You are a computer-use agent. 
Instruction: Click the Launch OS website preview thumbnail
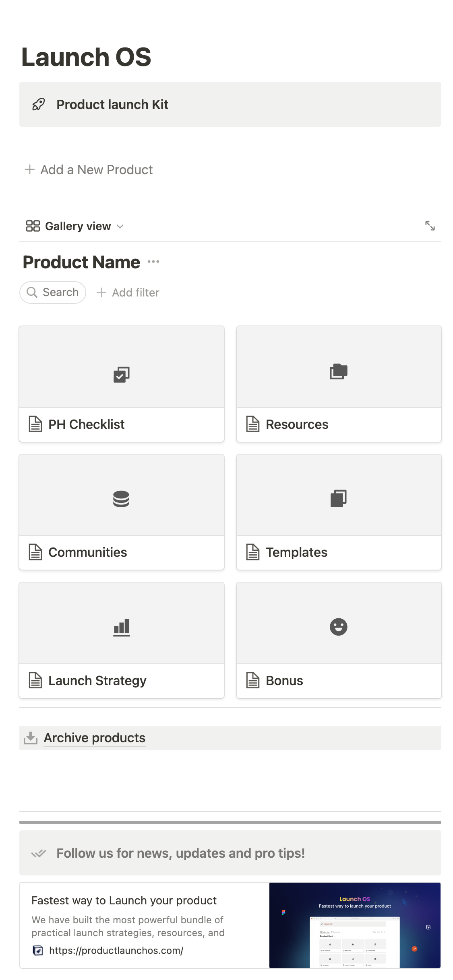[355, 925]
